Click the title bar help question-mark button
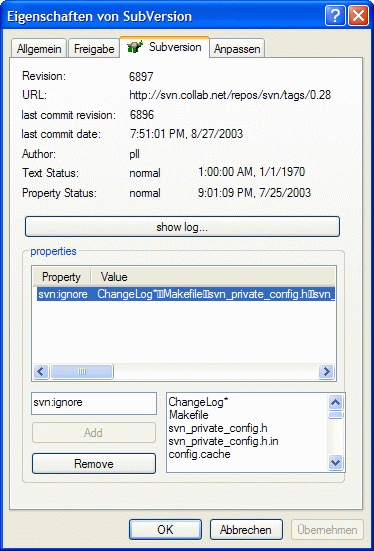374x551 pixels. pos(335,16)
